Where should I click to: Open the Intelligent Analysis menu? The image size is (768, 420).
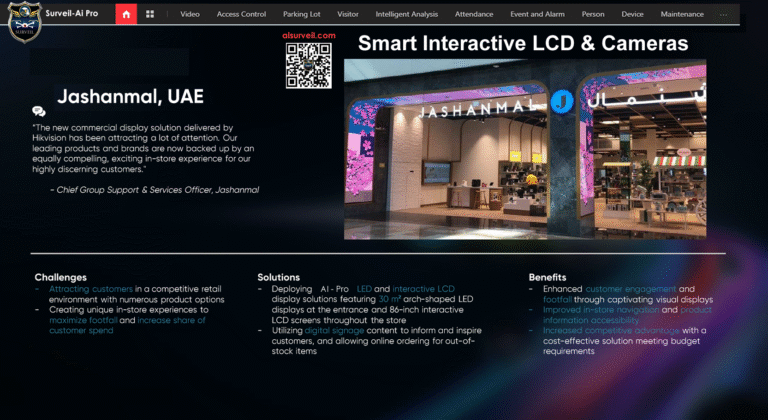pos(407,14)
